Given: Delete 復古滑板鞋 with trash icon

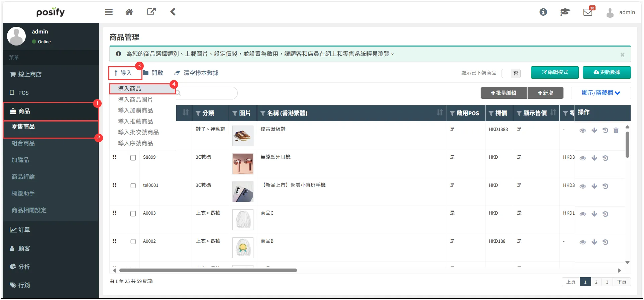Looking at the screenshot, I should 616,130.
